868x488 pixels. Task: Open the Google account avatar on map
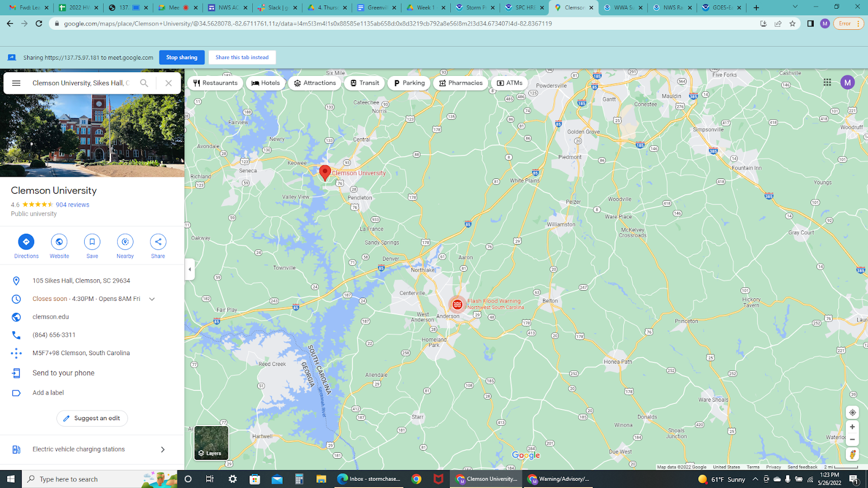pos(847,82)
